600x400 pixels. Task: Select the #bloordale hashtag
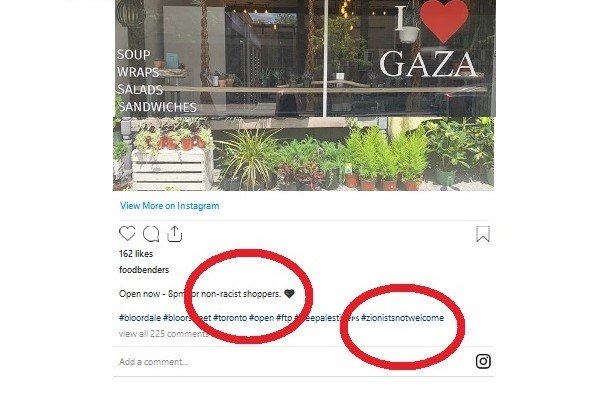click(140, 318)
